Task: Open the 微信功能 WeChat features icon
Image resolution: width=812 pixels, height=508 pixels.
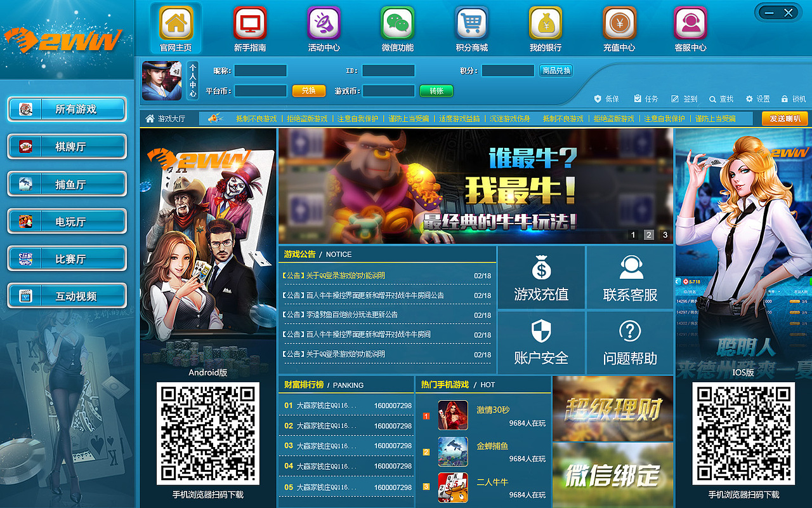Action: (397, 24)
